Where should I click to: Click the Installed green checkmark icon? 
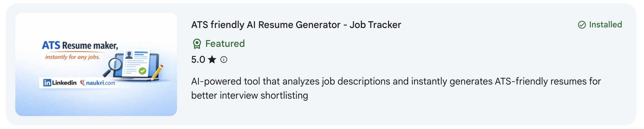pyautogui.click(x=582, y=25)
